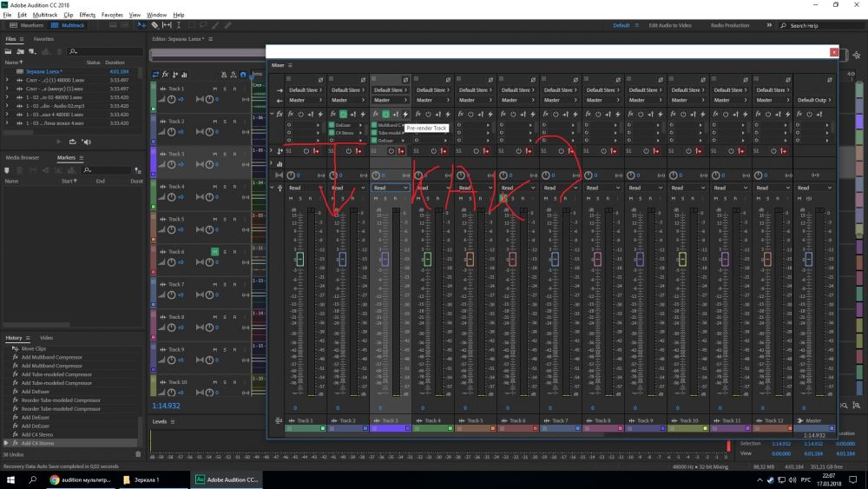Show Sends view in Editor panel

pyautogui.click(x=175, y=74)
